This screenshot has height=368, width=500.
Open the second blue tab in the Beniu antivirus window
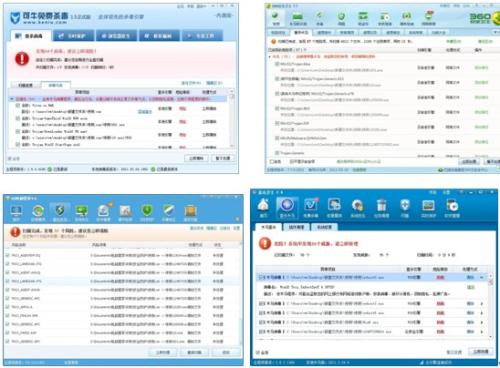point(73,36)
